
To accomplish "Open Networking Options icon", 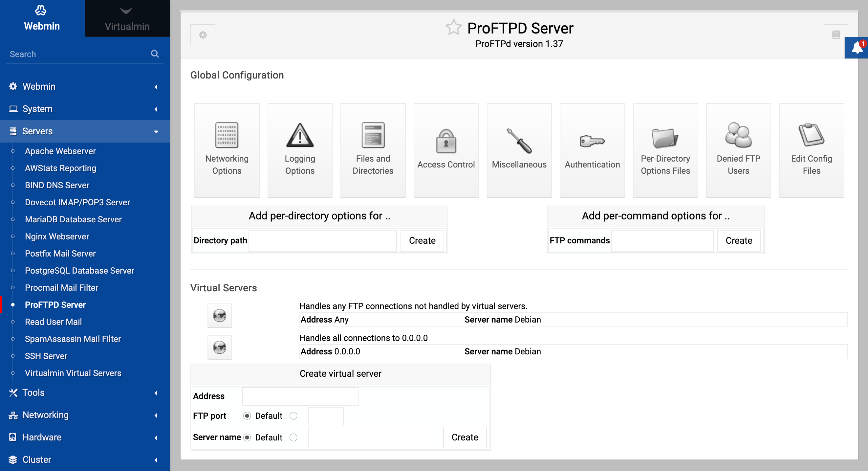I will coord(227,135).
